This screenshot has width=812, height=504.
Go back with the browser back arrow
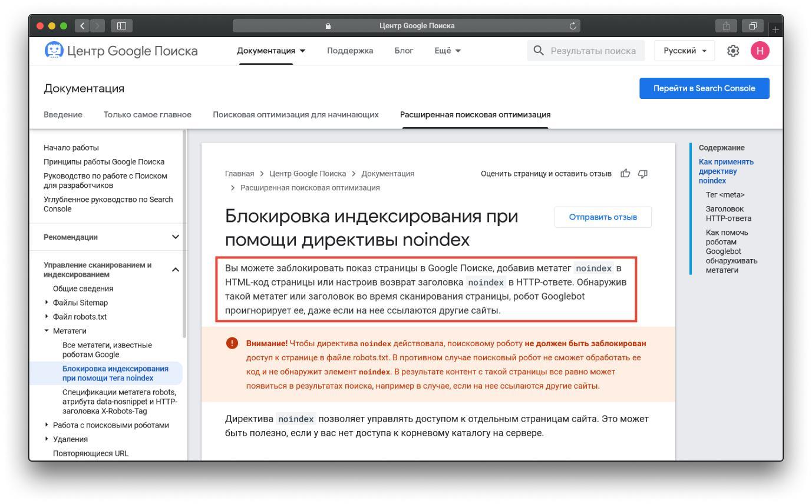82,26
